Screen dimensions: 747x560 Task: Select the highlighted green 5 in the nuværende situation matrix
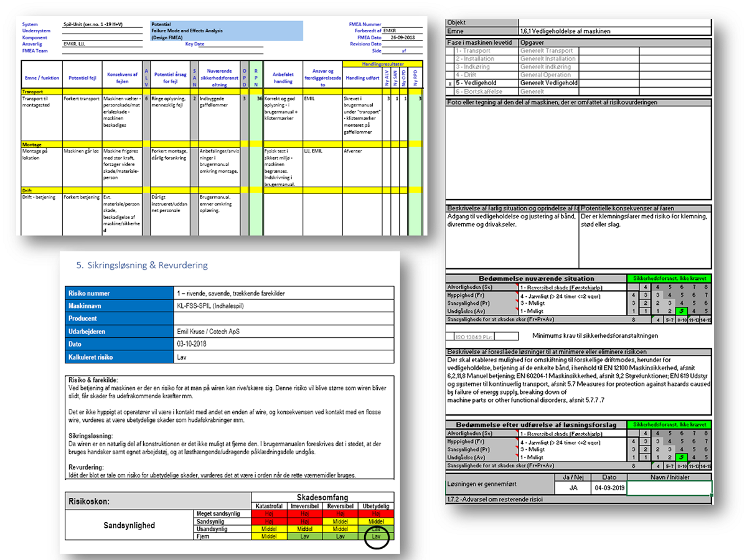point(682,310)
